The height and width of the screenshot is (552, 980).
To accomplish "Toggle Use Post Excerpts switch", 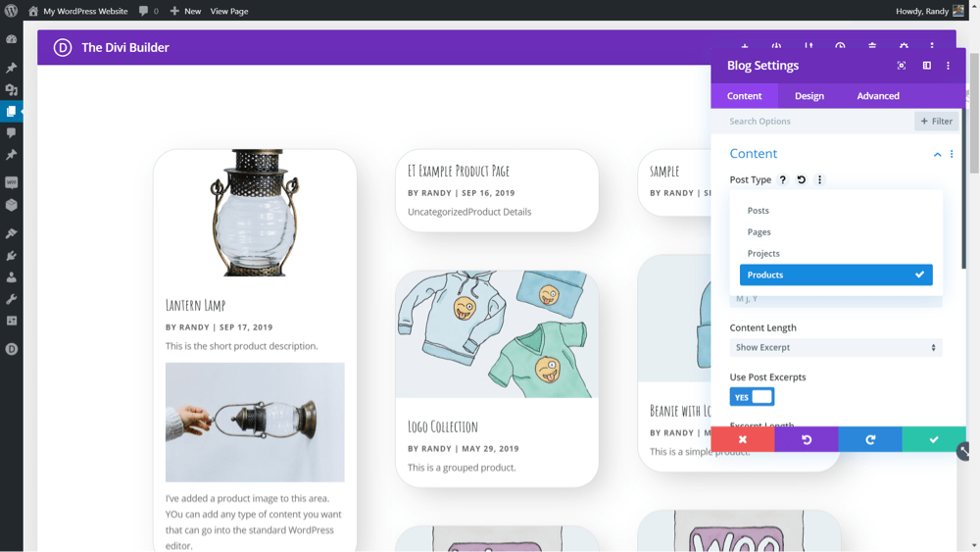I will click(x=752, y=396).
